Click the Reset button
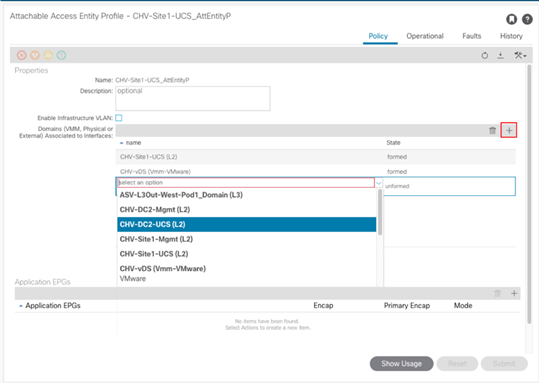 (457, 364)
